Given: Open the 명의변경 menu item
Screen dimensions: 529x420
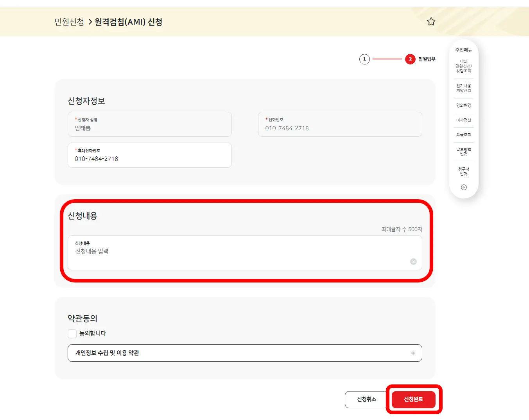Looking at the screenshot, I should (x=464, y=105).
